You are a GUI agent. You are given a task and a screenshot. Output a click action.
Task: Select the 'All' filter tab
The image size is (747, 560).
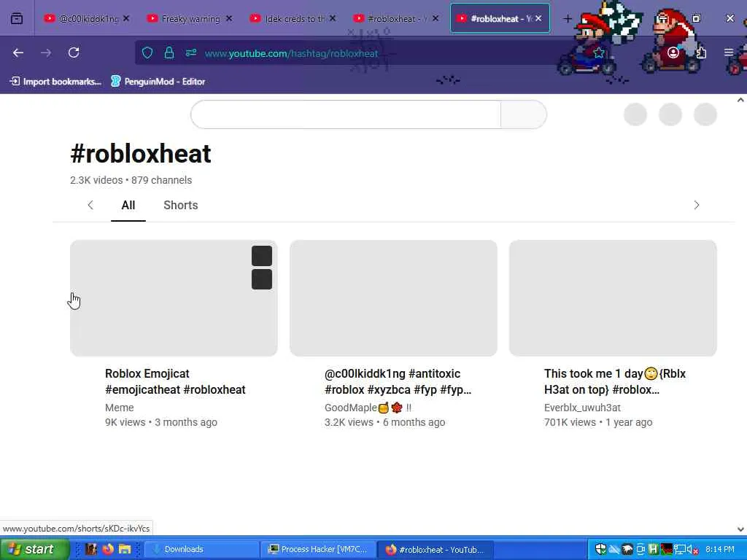click(x=128, y=205)
